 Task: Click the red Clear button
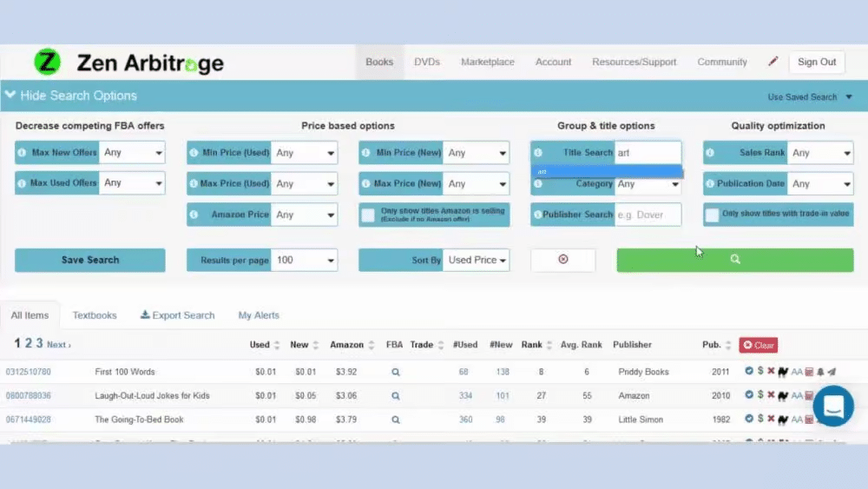(758, 345)
